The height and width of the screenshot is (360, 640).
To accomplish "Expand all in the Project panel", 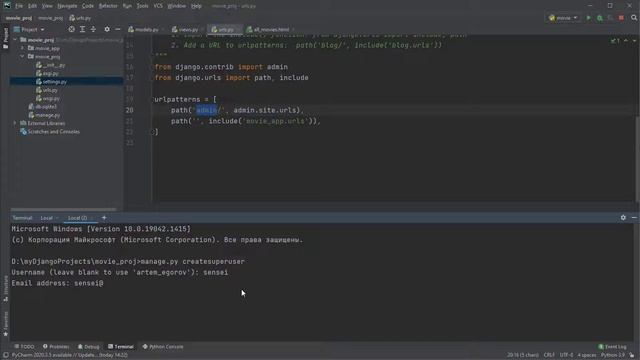I will (x=82, y=29).
